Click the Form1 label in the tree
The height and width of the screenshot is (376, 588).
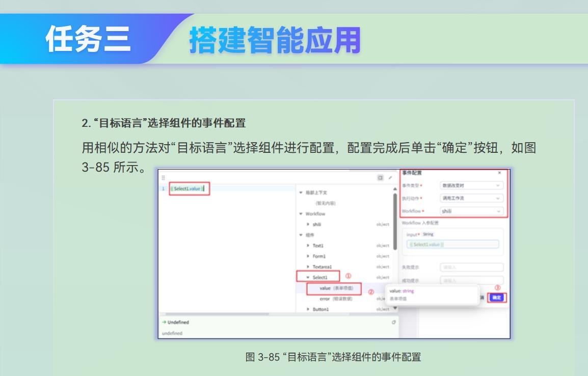coord(319,256)
